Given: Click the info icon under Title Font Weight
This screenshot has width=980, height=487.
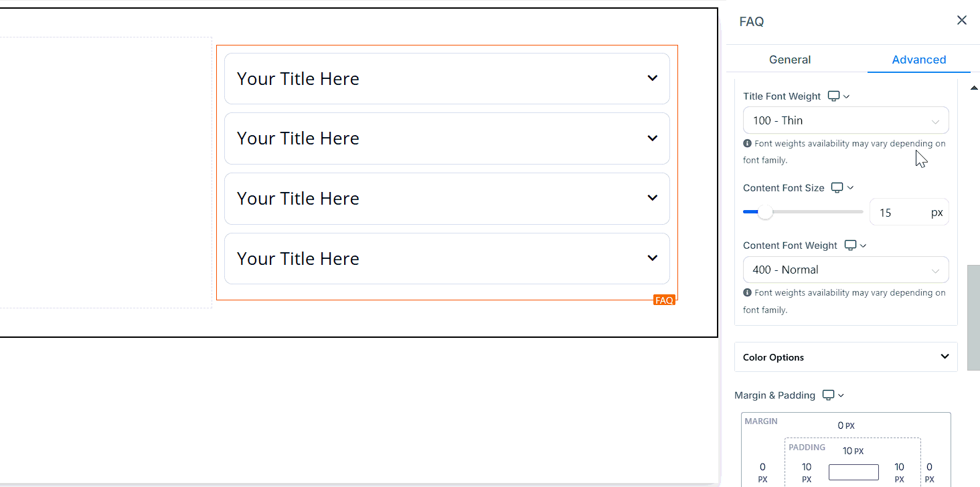Looking at the screenshot, I should (747, 143).
